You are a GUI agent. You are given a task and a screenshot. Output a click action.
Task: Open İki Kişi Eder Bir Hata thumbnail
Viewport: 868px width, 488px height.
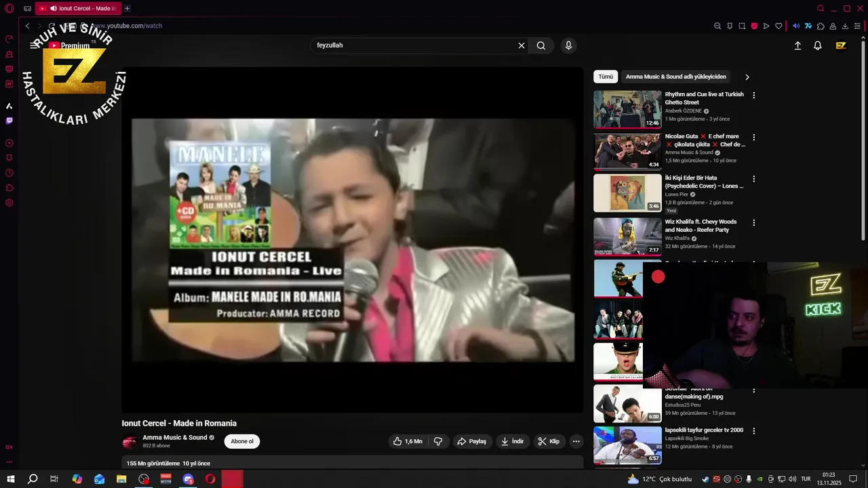(627, 193)
